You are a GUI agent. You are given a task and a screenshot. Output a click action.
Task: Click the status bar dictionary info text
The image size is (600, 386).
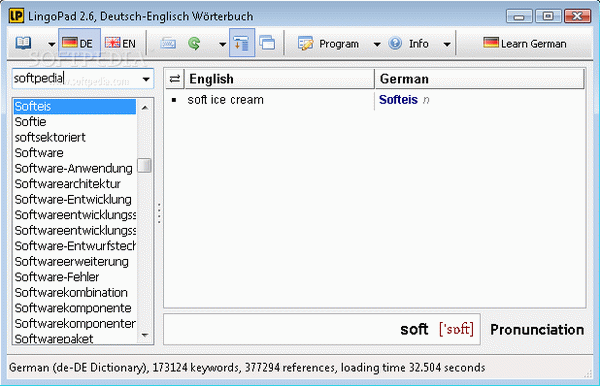pyautogui.click(x=247, y=368)
